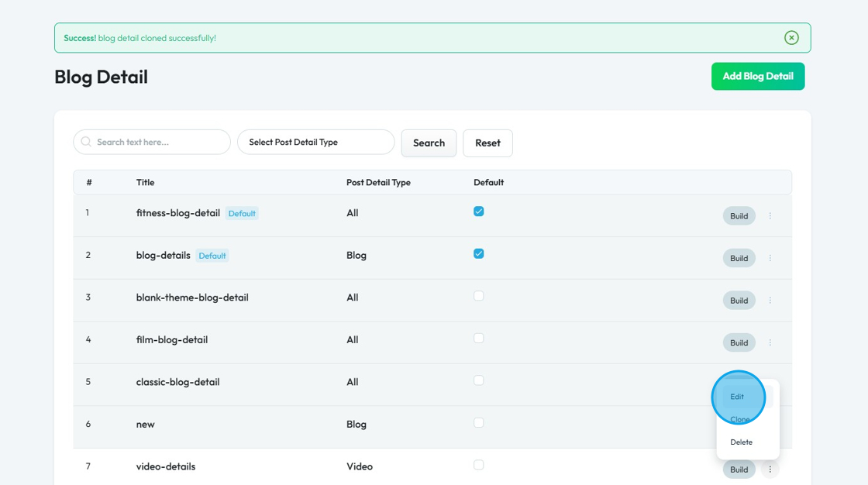Image resolution: width=868 pixels, height=485 pixels.
Task: Click Build for fitness-blog-detail row
Action: [739, 216]
